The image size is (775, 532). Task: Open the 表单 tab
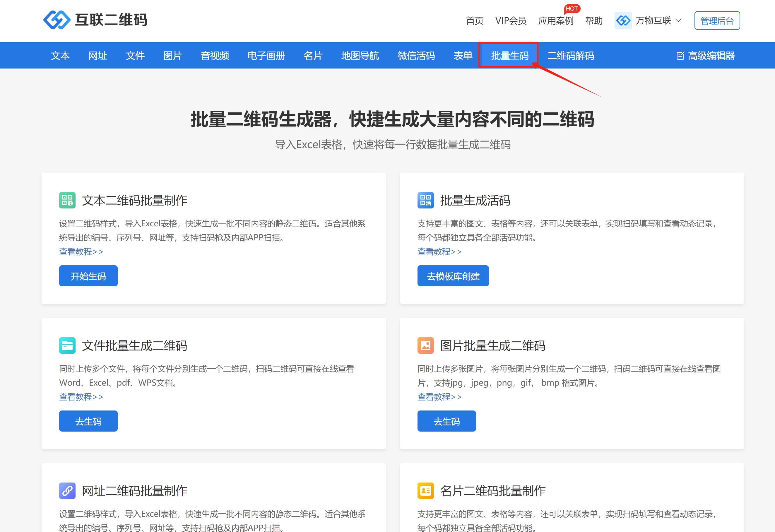463,56
